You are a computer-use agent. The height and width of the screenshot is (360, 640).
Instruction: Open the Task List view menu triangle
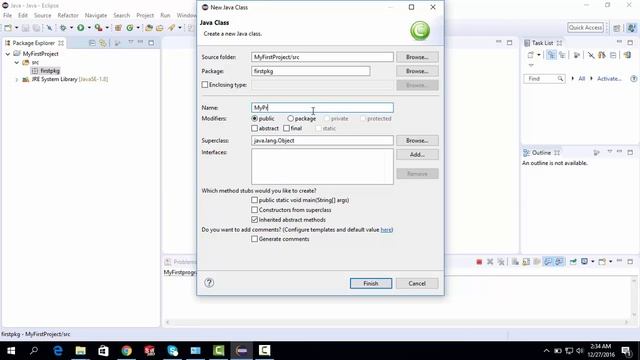click(531, 65)
